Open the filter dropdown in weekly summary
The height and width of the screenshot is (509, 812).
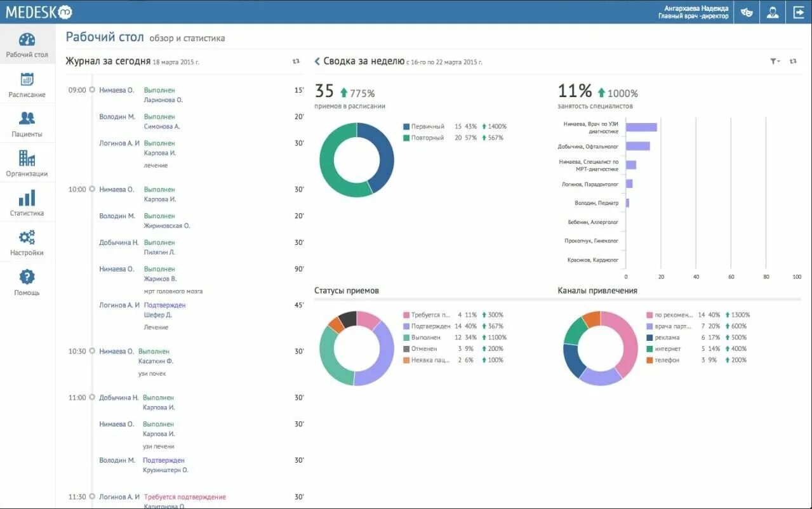click(775, 62)
